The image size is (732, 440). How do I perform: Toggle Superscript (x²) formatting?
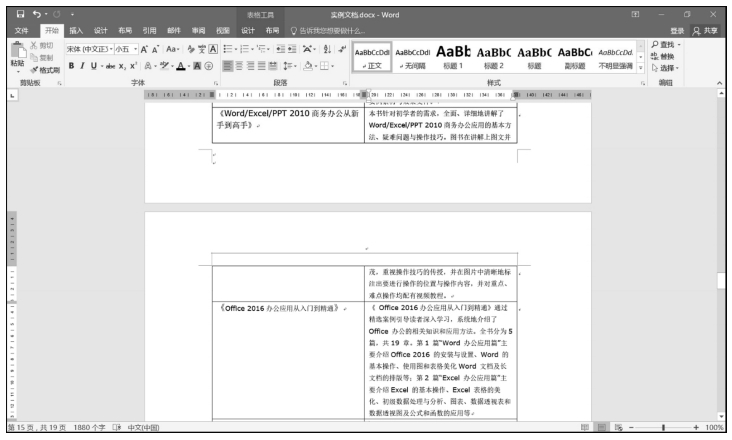coord(134,66)
